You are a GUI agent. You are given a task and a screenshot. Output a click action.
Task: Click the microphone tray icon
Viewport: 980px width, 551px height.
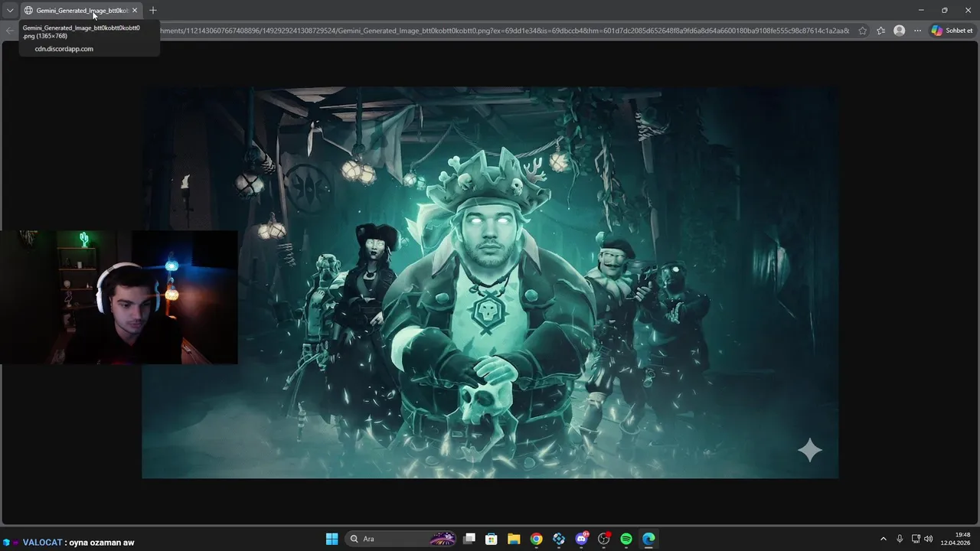click(x=900, y=539)
